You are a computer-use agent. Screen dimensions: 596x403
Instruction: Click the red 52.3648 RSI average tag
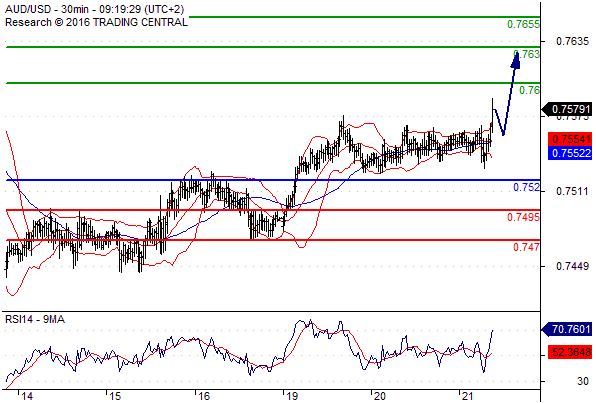tap(570, 352)
